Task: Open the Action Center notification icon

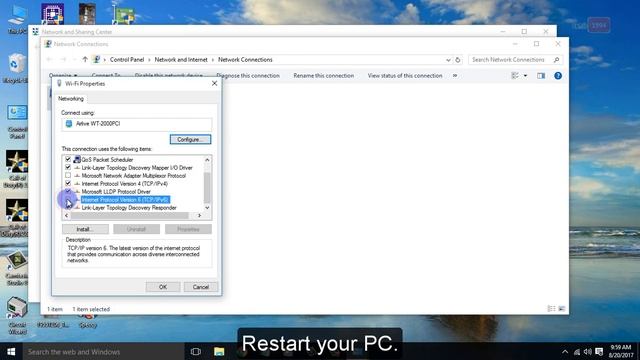Action: [599, 351]
